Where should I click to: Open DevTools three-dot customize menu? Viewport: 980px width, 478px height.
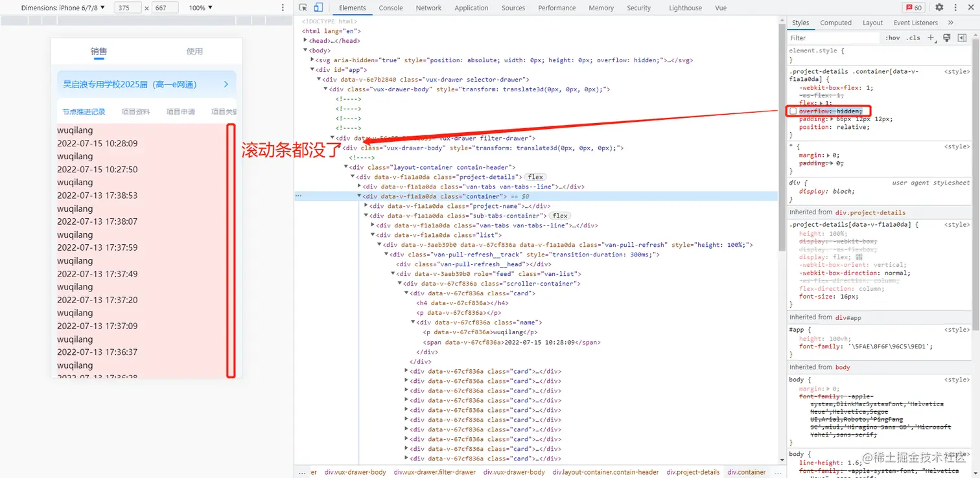pyautogui.click(x=957, y=8)
